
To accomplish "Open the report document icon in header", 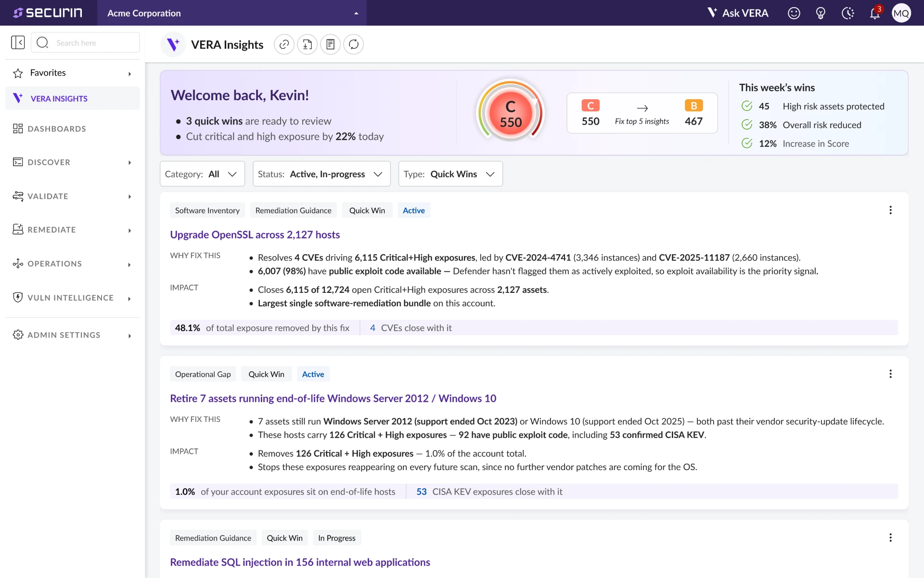I will (x=330, y=44).
